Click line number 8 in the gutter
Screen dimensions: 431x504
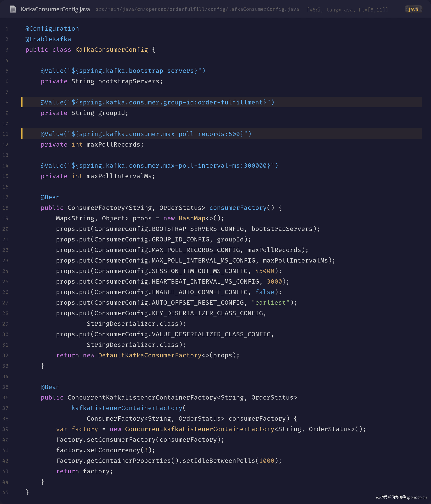click(x=7, y=103)
